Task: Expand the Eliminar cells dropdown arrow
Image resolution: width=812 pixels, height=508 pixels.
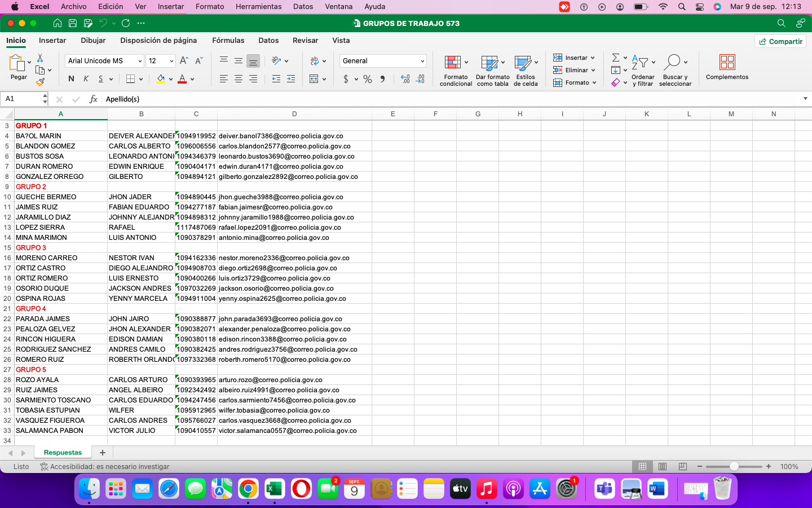Action: coord(593,70)
